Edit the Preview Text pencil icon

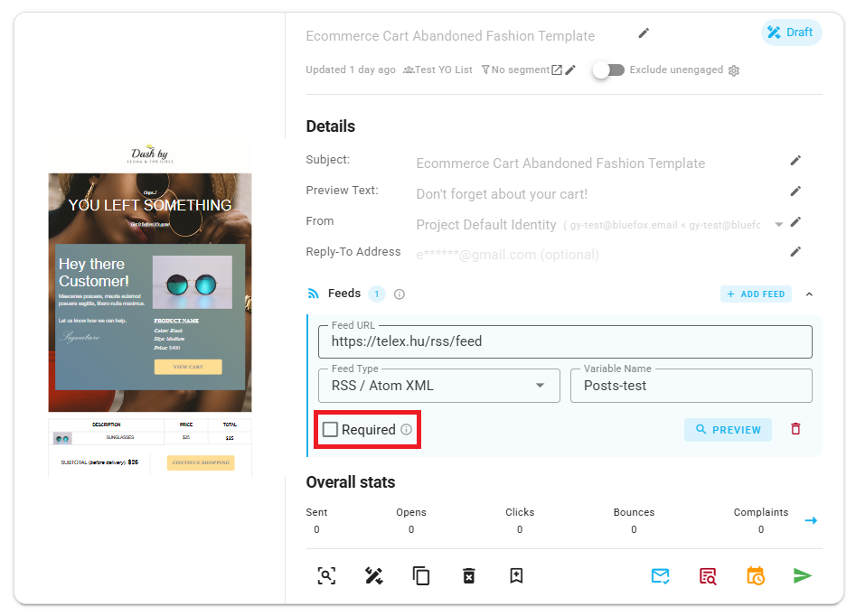coord(795,191)
